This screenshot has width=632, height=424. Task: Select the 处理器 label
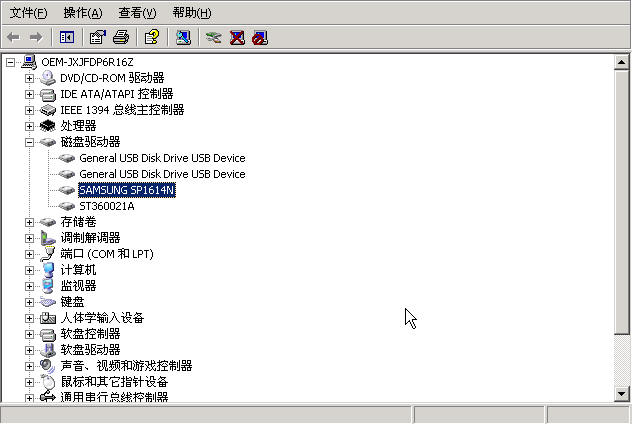[78, 126]
